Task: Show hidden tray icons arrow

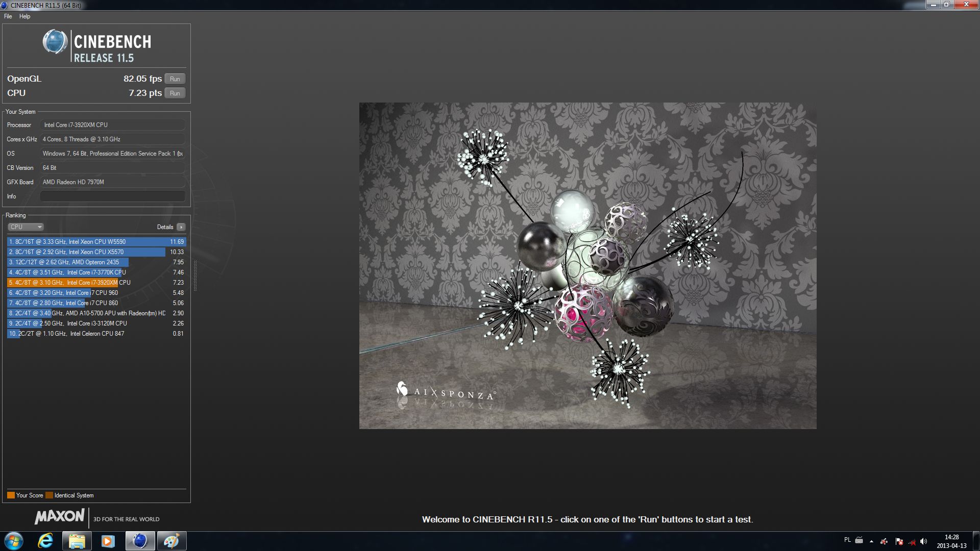Action: (x=871, y=541)
